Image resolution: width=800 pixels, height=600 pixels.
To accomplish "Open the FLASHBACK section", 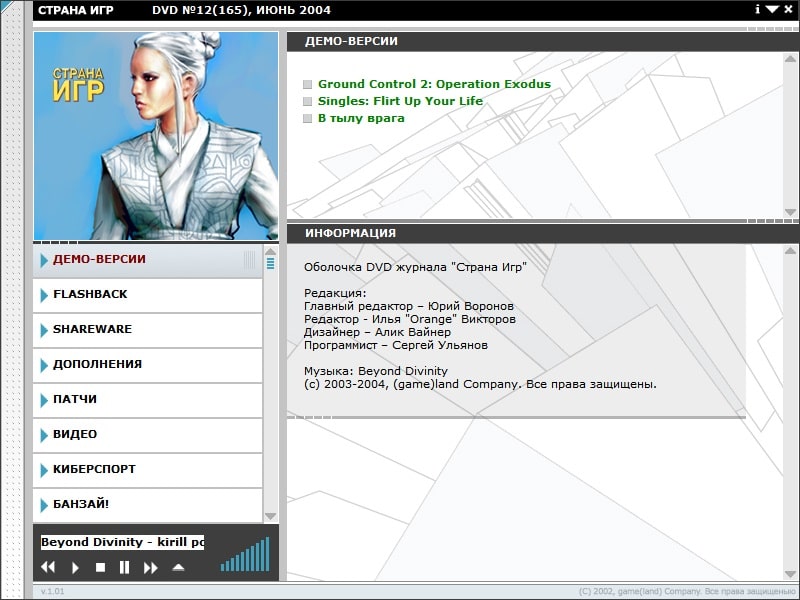I will click(147, 295).
